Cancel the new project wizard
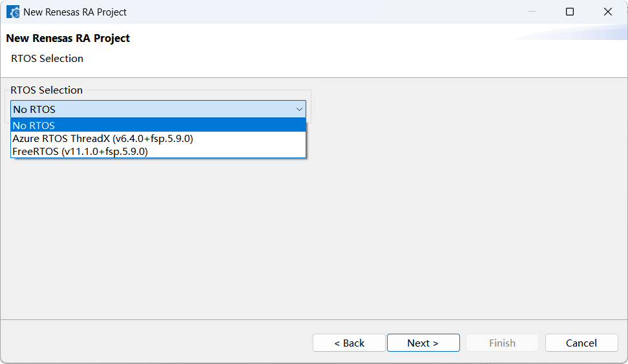Viewport: 628px width, 364px height. point(581,343)
